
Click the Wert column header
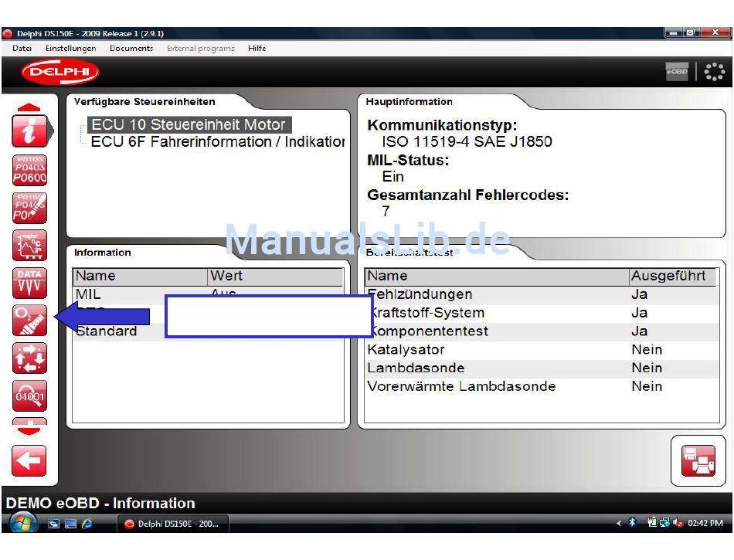(x=275, y=276)
